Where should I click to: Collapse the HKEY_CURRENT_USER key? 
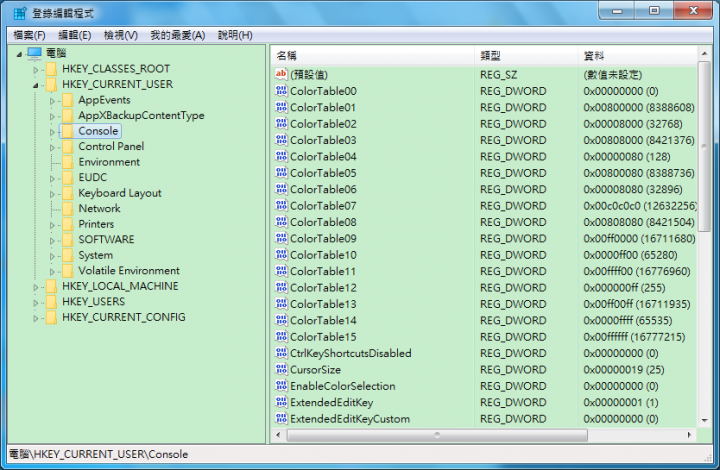tap(35, 85)
